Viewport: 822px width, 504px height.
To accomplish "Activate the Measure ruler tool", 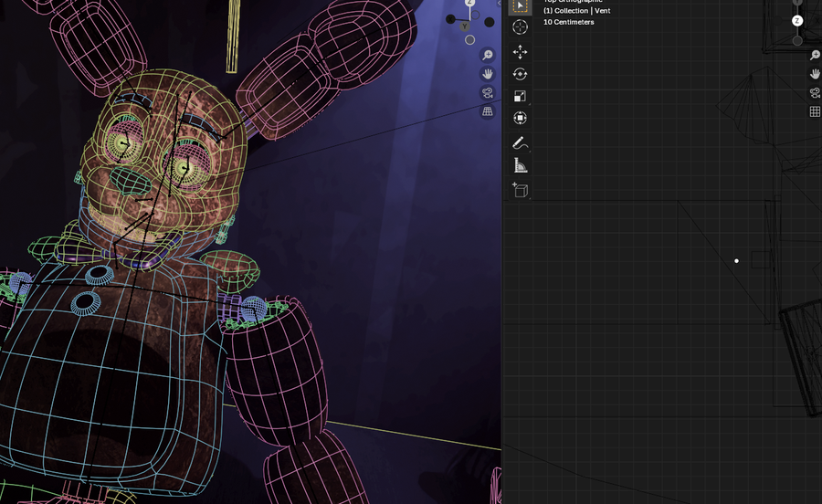I will [x=520, y=165].
